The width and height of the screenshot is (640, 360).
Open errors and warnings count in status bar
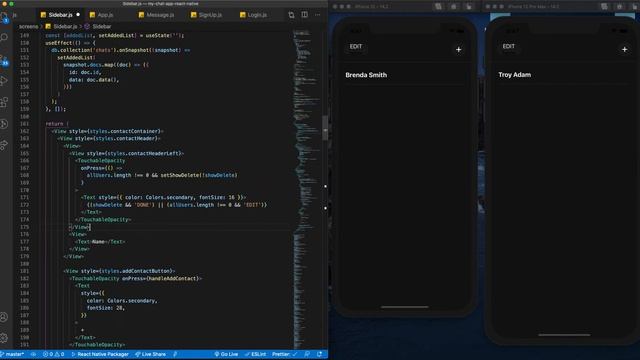click(53, 354)
